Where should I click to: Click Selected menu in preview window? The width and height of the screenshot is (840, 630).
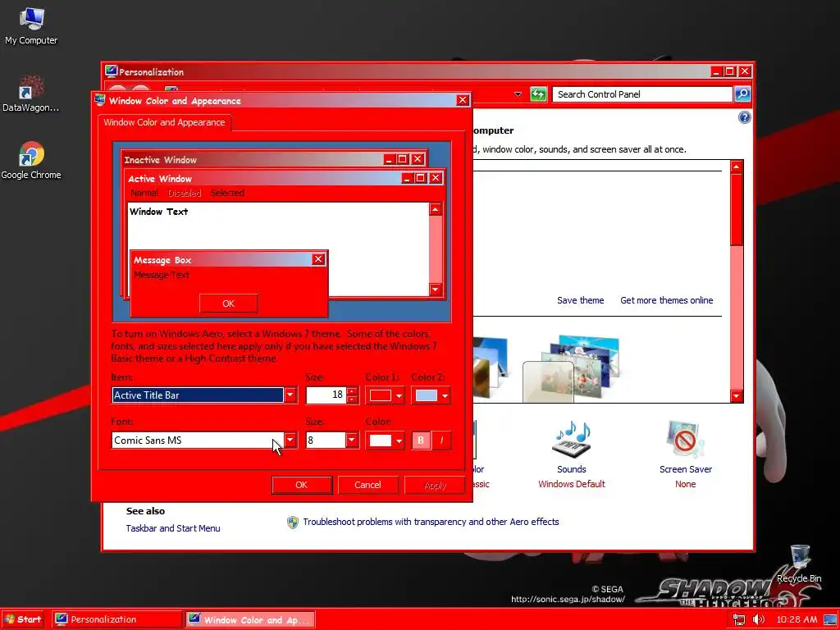pos(227,193)
